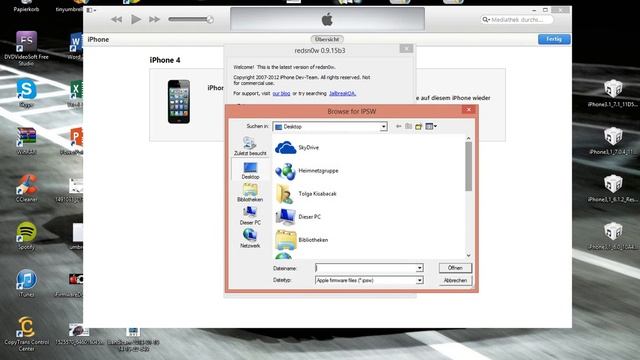Click into the Dateiname input field
640x360 pixels.
tap(365, 268)
